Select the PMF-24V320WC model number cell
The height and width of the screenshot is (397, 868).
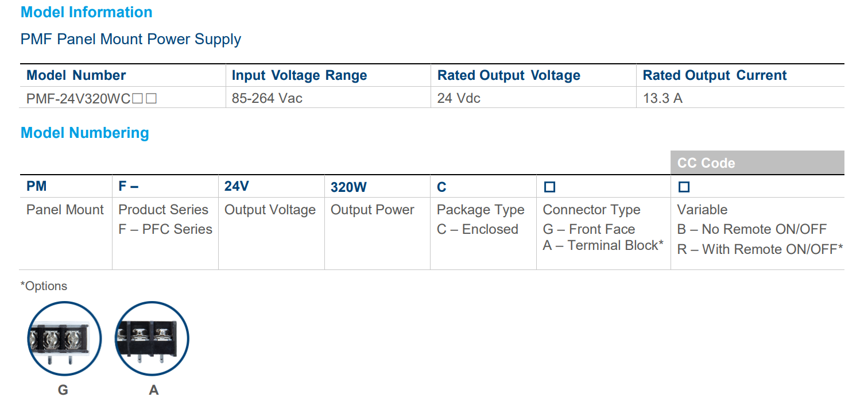(x=91, y=98)
